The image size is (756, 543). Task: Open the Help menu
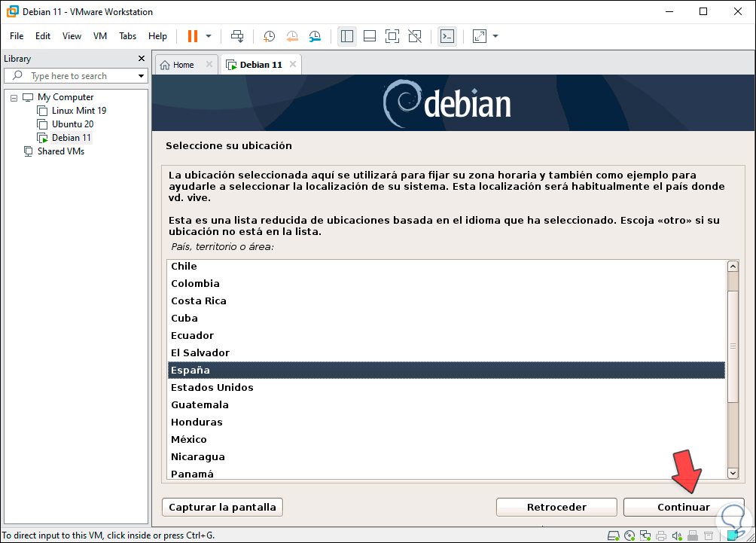[x=157, y=36]
